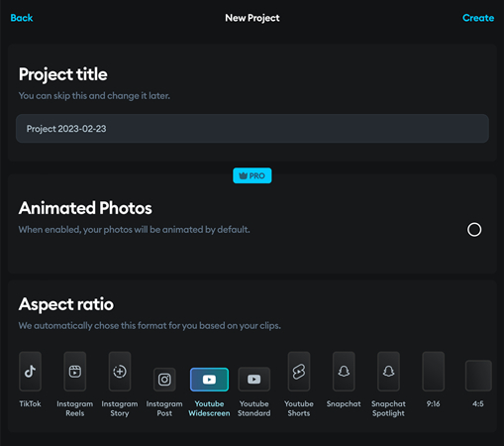Click the Youtube Shorts label text
504x446 pixels.
click(x=299, y=408)
